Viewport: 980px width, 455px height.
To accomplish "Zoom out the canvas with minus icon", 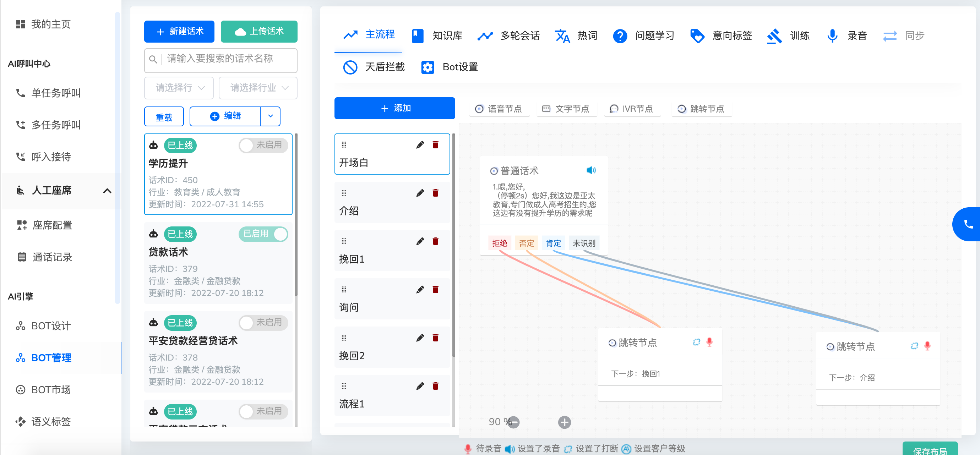I will pos(513,422).
